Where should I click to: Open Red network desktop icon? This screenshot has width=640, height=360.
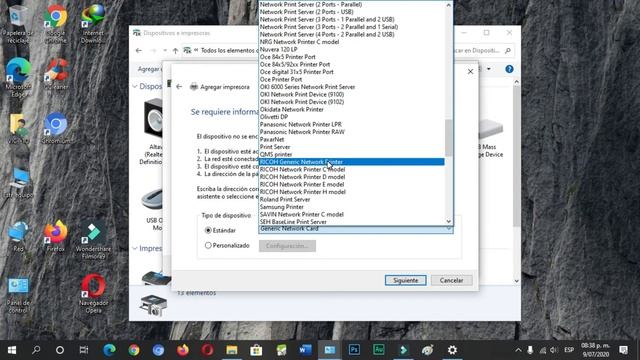[x=18, y=237]
